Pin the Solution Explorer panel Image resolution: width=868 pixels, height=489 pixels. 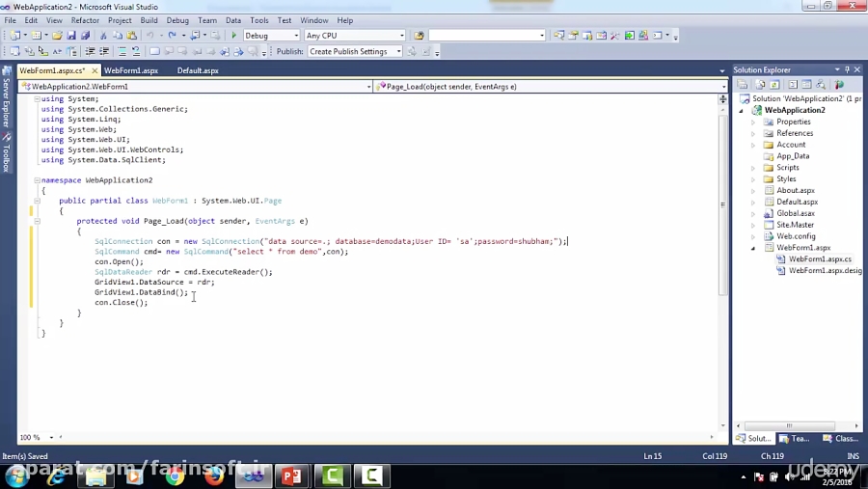[x=847, y=69]
